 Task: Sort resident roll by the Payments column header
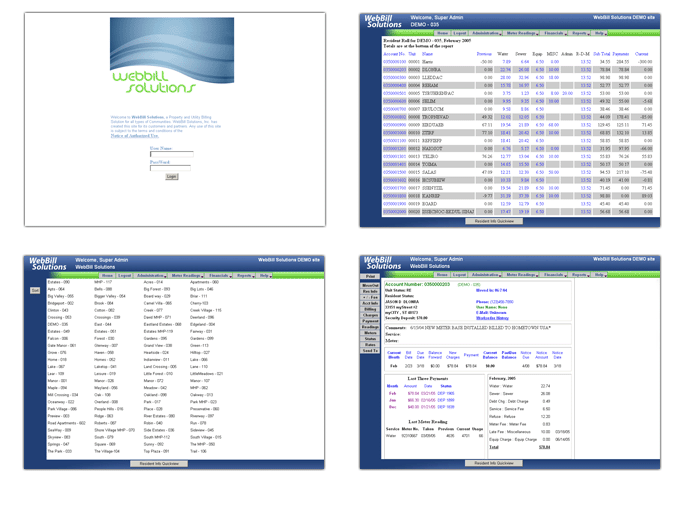(x=621, y=54)
